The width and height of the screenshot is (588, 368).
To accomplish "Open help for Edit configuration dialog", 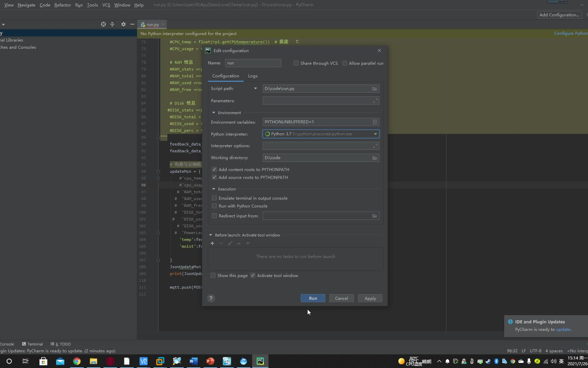I will pyautogui.click(x=211, y=298).
